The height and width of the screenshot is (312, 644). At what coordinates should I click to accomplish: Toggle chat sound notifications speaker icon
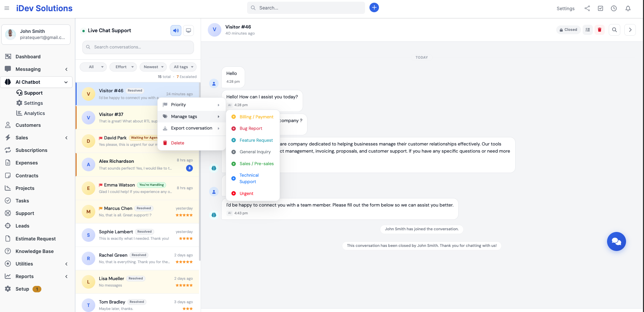(x=176, y=31)
